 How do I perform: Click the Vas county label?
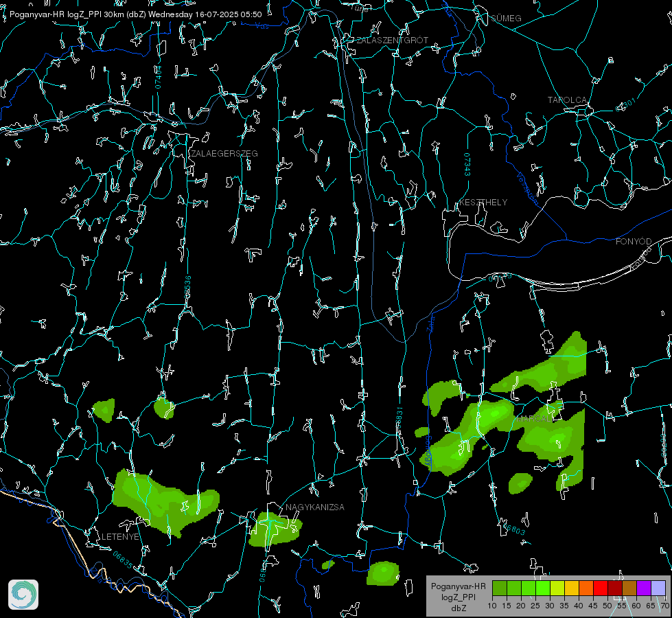(262, 27)
